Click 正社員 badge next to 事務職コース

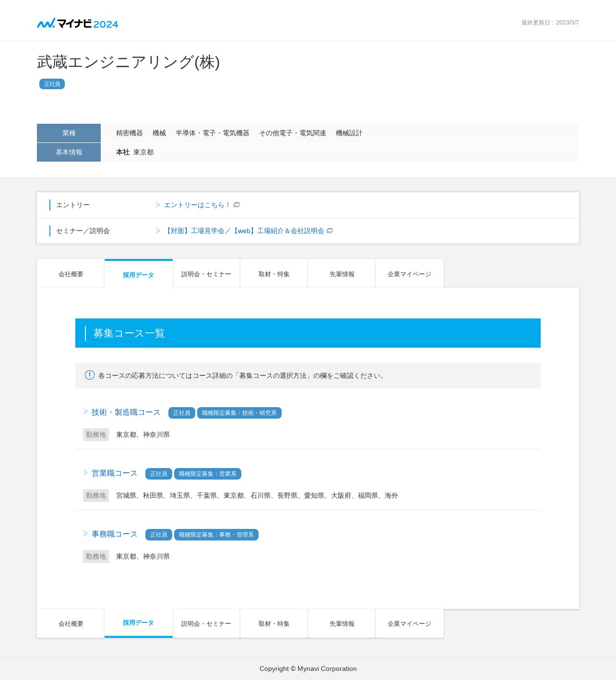click(159, 535)
